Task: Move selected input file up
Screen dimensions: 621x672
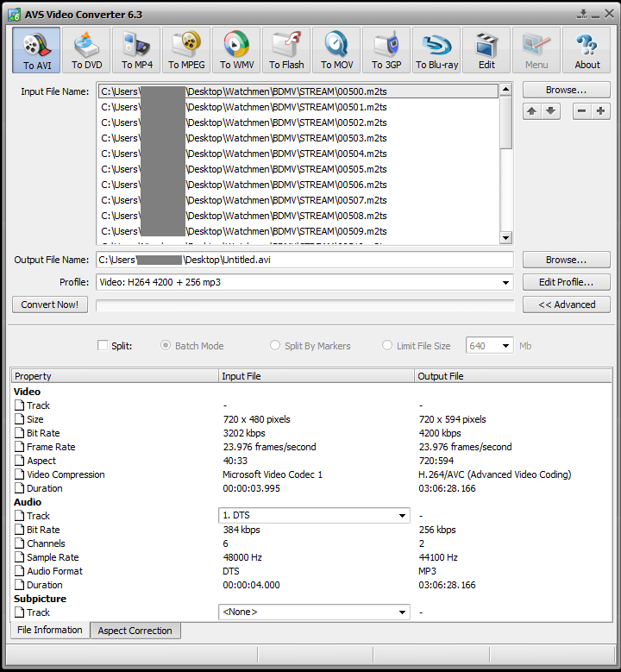Action: [x=532, y=111]
